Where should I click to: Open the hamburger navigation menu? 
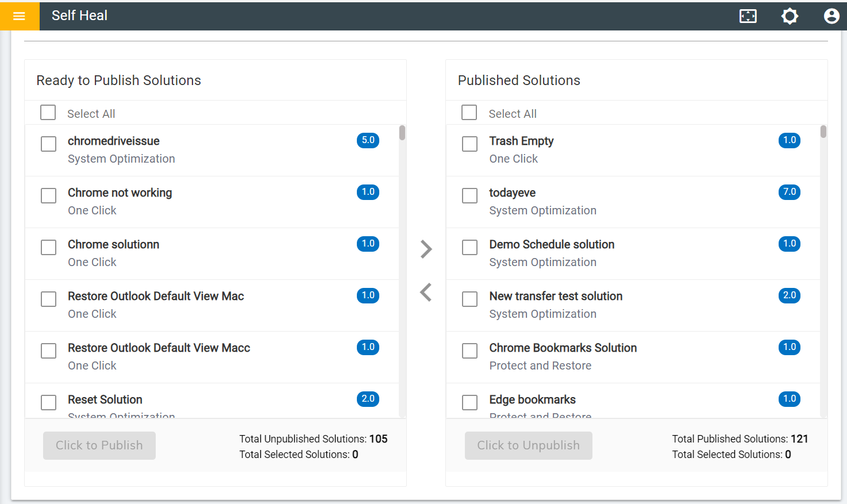pos(19,16)
